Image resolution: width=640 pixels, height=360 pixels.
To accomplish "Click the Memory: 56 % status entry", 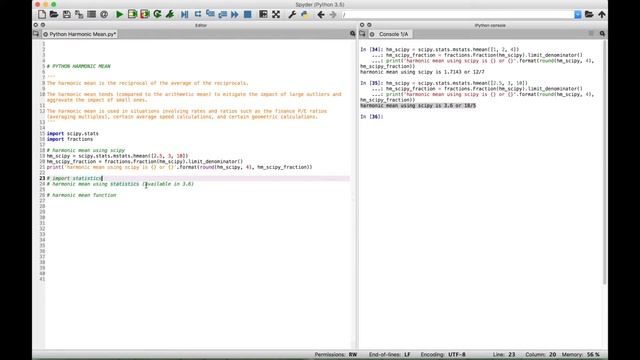I will click(x=580, y=355).
